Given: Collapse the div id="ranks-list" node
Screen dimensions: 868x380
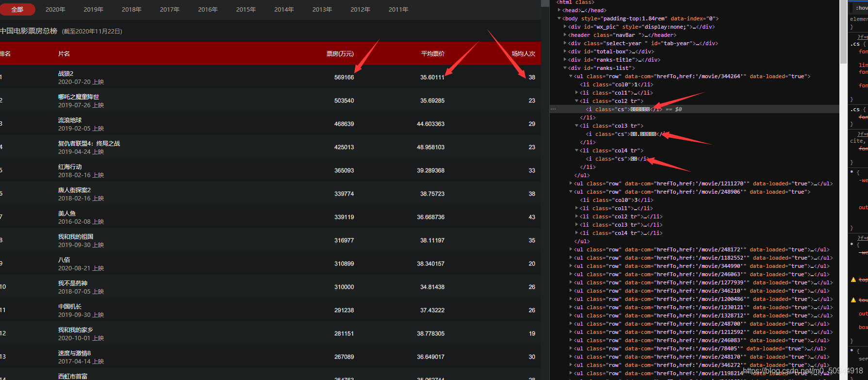Looking at the screenshot, I should 565,68.
